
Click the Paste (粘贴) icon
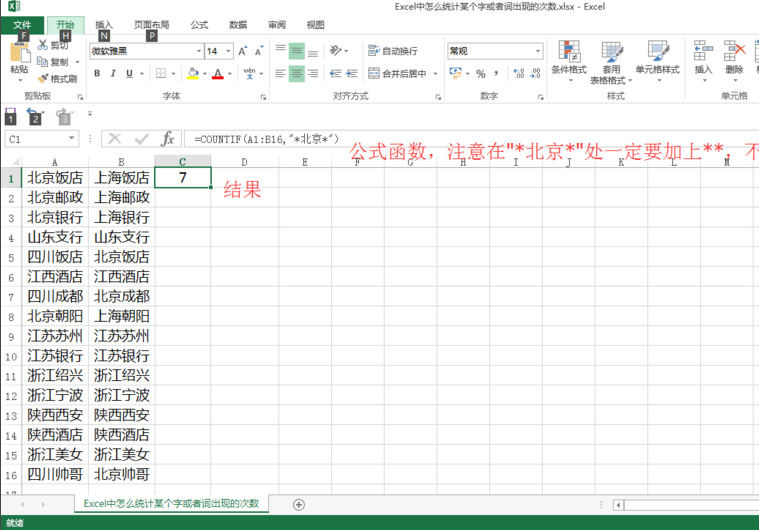tap(19, 52)
